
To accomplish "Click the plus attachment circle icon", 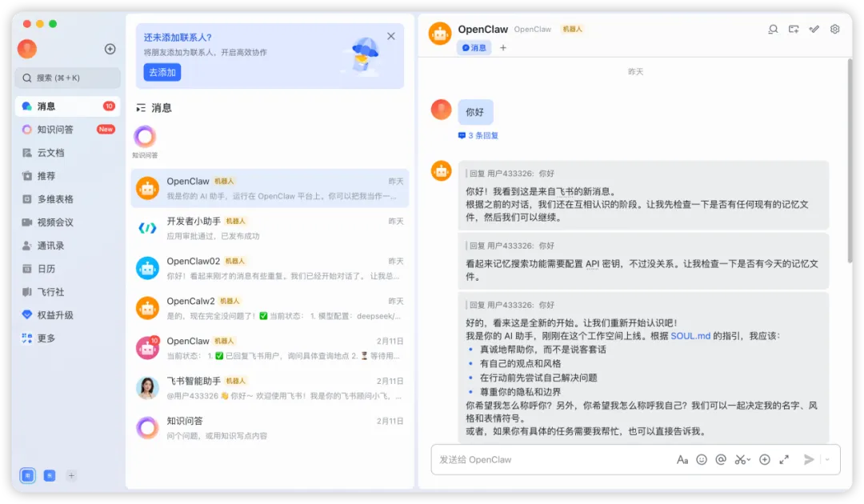I will point(764,459).
